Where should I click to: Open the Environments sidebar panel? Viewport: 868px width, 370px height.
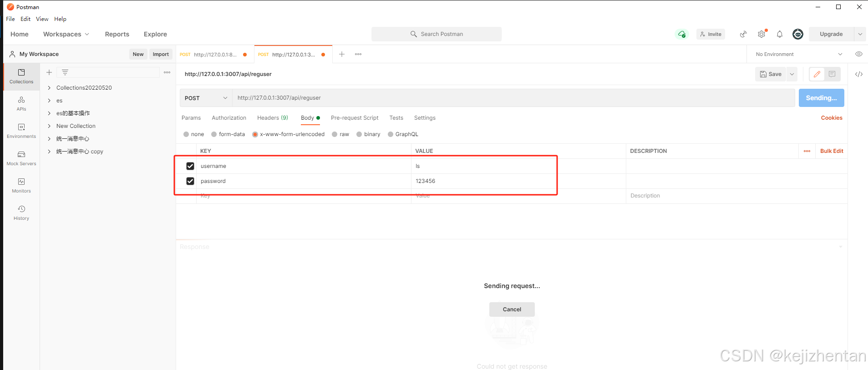(21, 131)
